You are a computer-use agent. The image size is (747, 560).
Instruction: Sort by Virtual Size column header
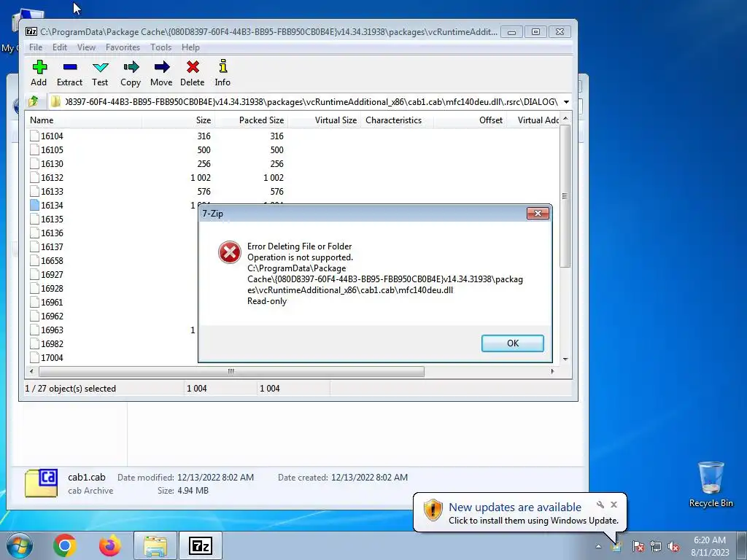(x=324, y=120)
